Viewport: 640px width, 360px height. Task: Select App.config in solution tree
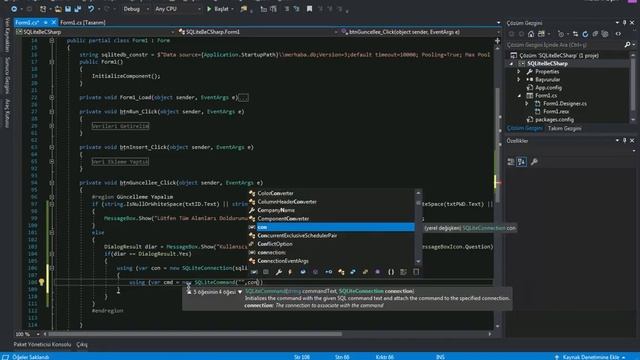548,87
